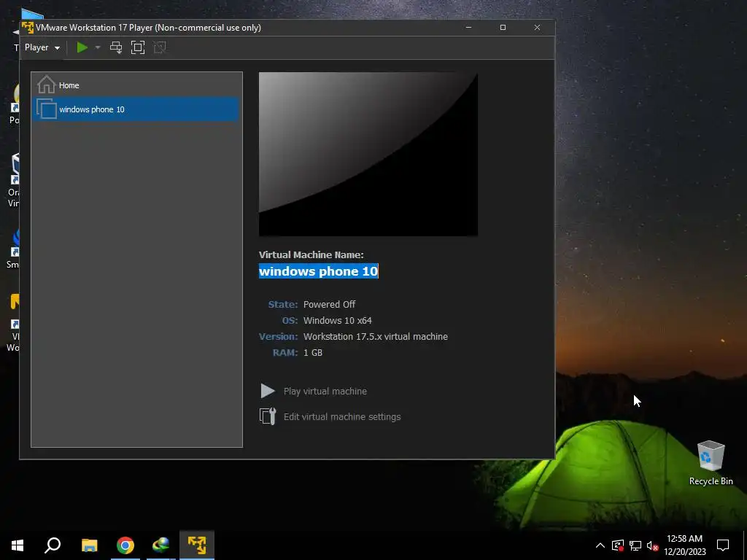747x560 pixels.
Task: Click the Unity mode toolbar icon
Action: coord(160,47)
